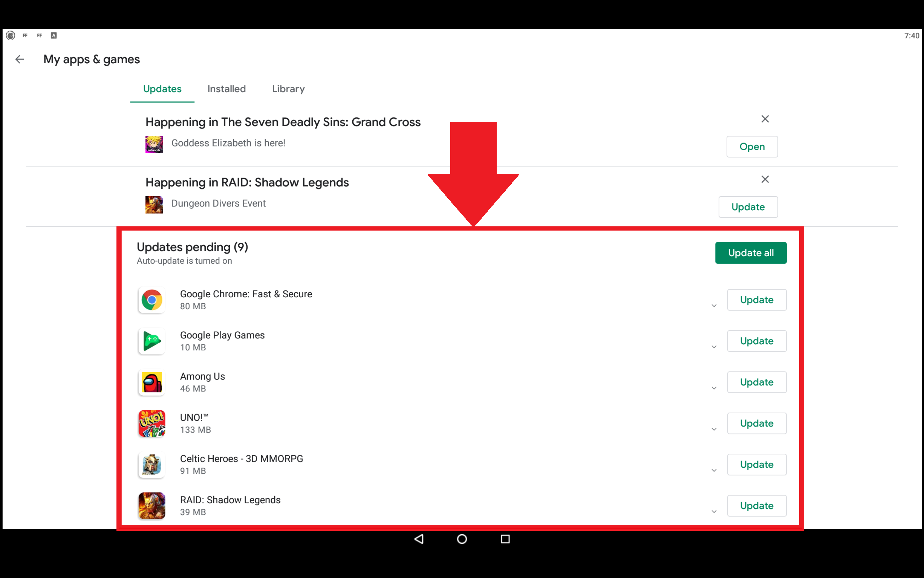
Task: Click the 7:40 status bar clock
Action: click(912, 36)
